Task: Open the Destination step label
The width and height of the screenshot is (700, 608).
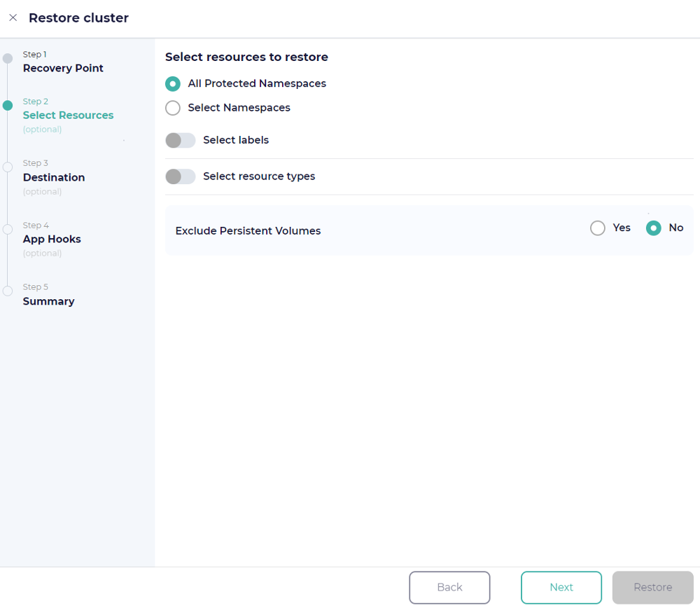Action: point(54,177)
